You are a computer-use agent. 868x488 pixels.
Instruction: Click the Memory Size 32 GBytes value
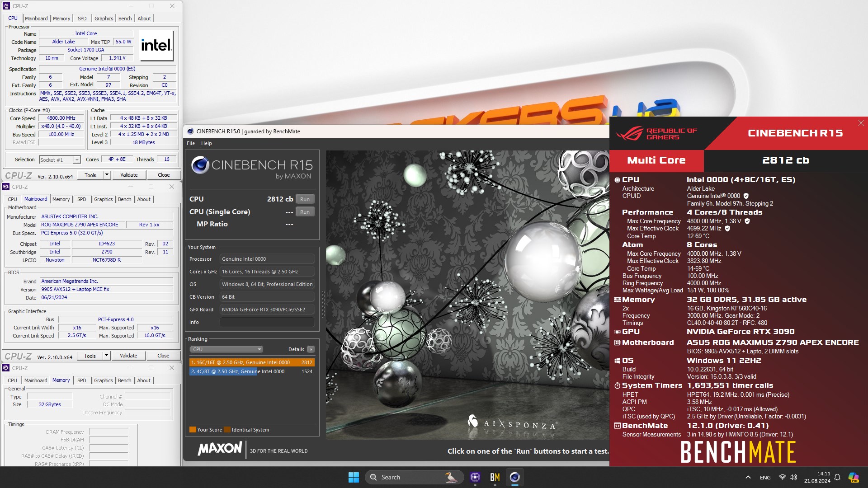pyautogui.click(x=50, y=404)
